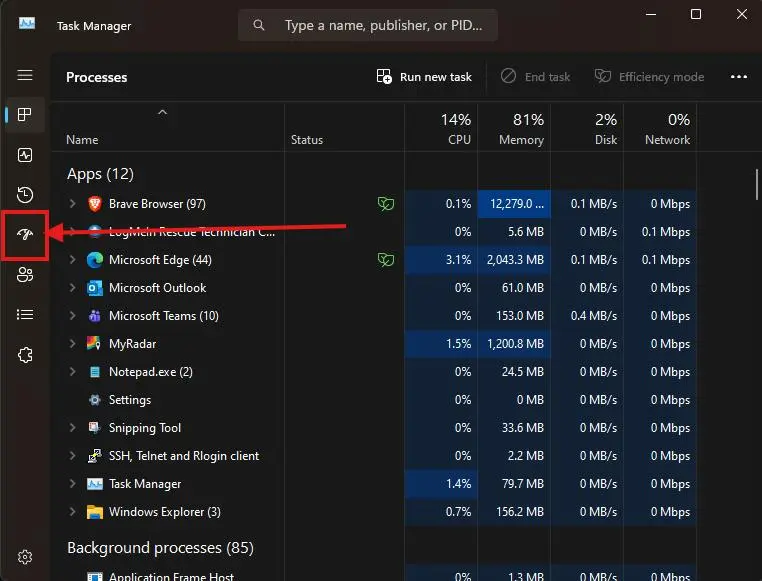The image size is (762, 581).
Task: Click the Task Manager title bar icon
Action: tap(27, 23)
